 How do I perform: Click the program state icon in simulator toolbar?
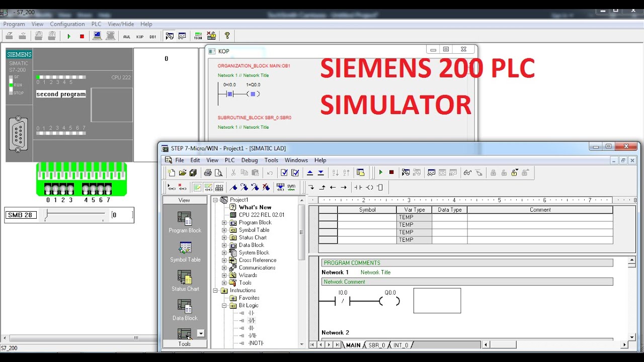[170, 36]
